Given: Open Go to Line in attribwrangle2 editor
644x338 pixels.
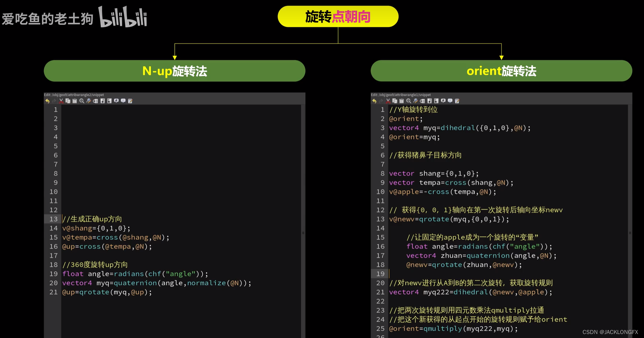Looking at the screenshot, I should [96, 101].
